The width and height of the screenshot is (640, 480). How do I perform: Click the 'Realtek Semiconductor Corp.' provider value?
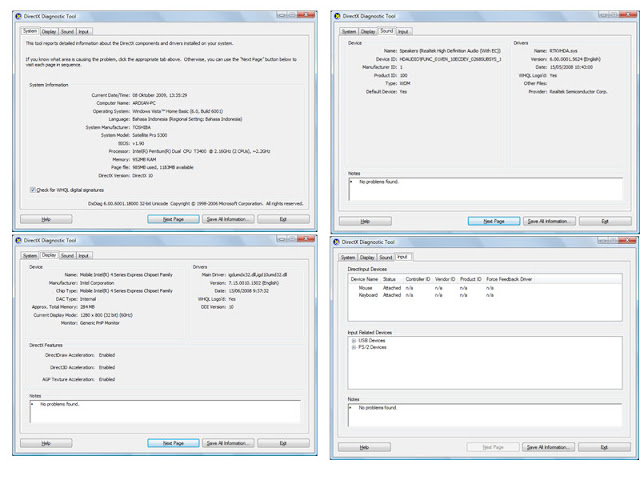click(578, 92)
